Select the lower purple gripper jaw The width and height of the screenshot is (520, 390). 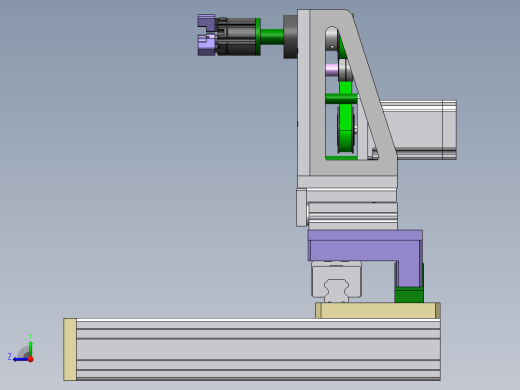207,45
